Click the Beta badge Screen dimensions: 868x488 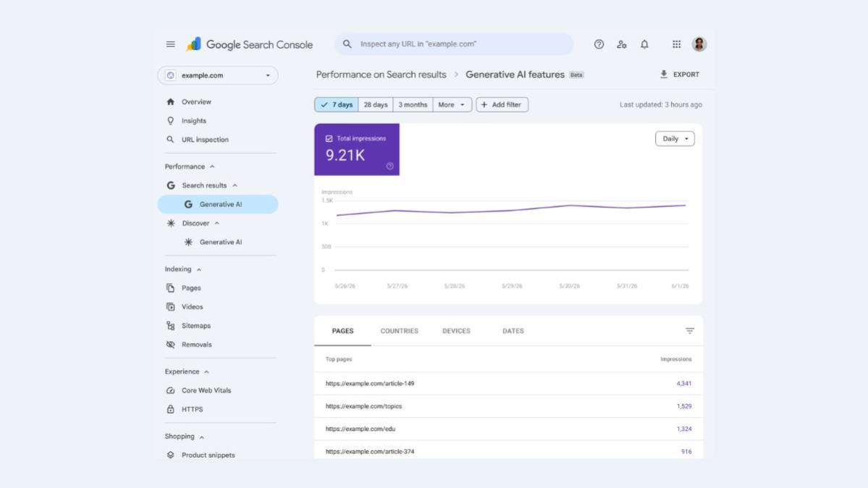tap(576, 75)
